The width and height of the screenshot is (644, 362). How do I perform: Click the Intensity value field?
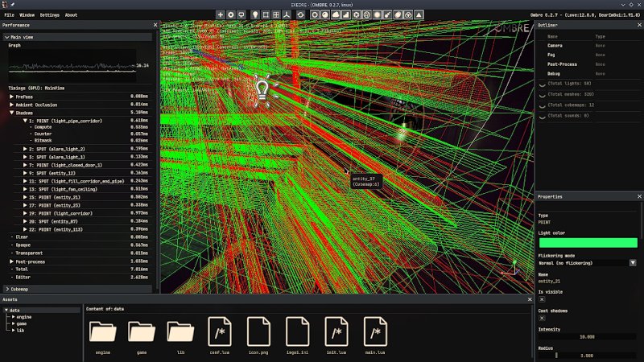(587, 336)
